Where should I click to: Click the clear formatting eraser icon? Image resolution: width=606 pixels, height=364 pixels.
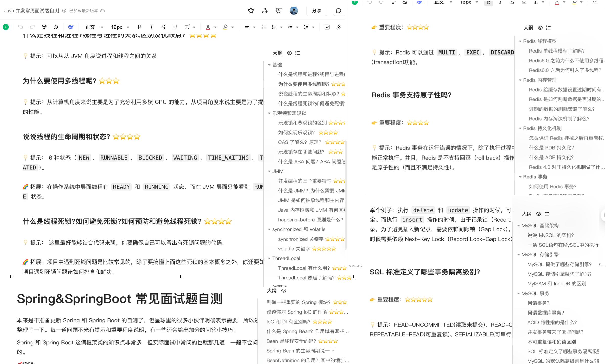click(56, 27)
